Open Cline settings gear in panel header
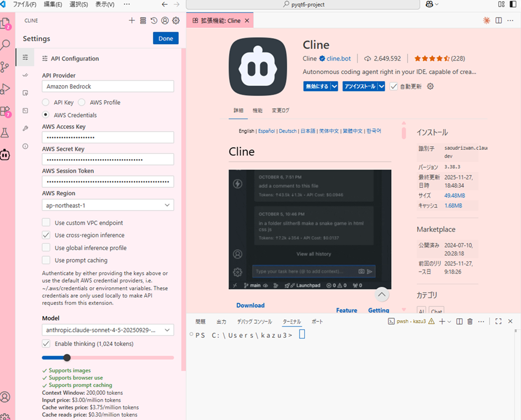Viewport: 521px width, 420px height. click(x=176, y=21)
